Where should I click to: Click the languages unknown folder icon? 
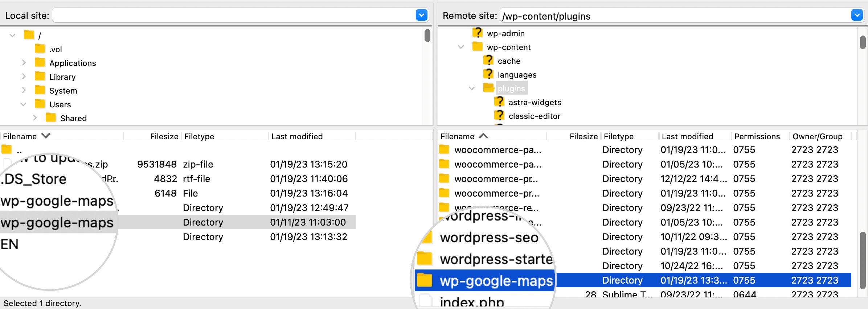click(x=488, y=74)
